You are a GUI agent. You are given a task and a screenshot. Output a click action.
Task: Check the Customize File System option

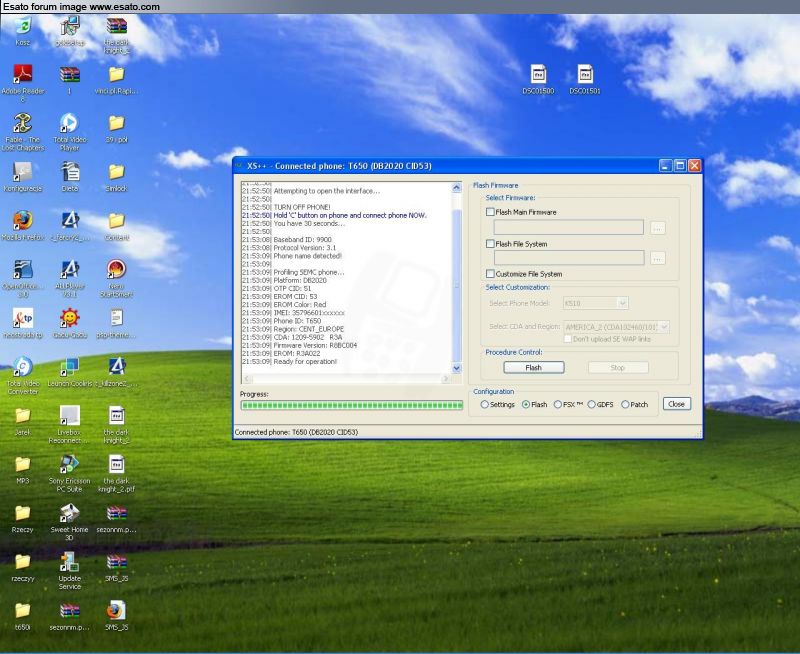tap(490, 273)
